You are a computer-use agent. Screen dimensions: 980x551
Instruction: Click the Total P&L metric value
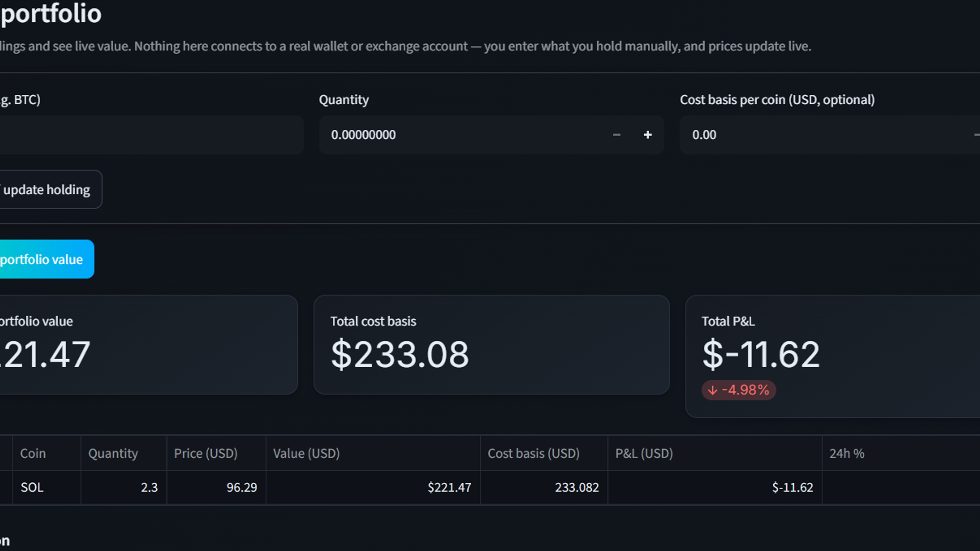pos(761,354)
